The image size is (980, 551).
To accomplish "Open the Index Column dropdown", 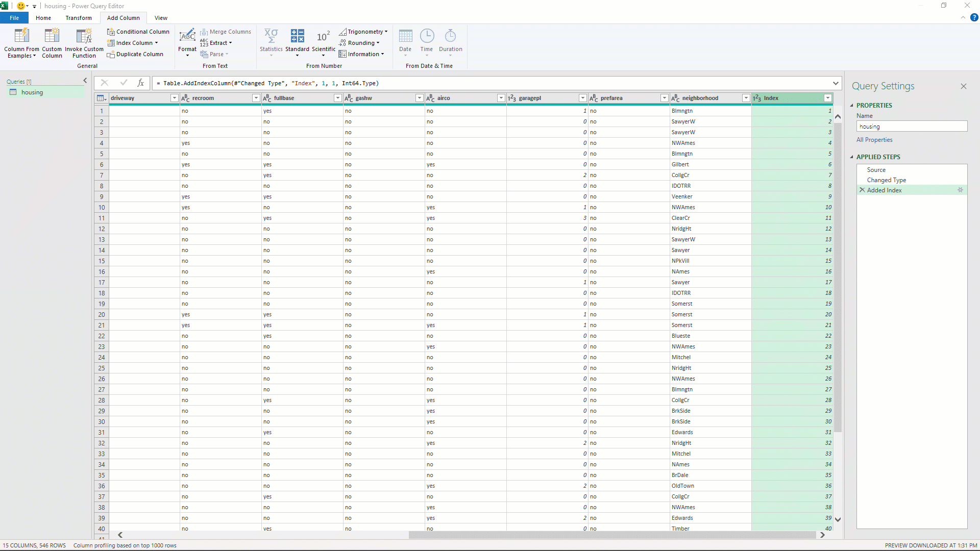I will tap(156, 43).
